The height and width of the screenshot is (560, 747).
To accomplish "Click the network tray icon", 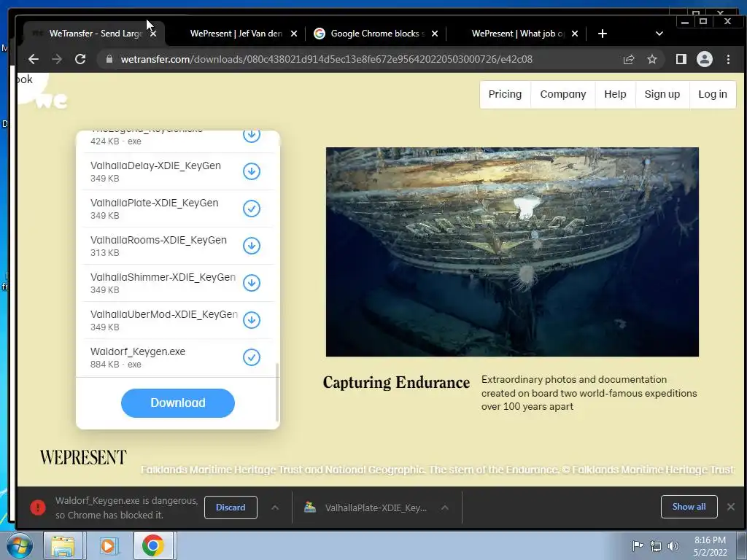I will (656, 546).
